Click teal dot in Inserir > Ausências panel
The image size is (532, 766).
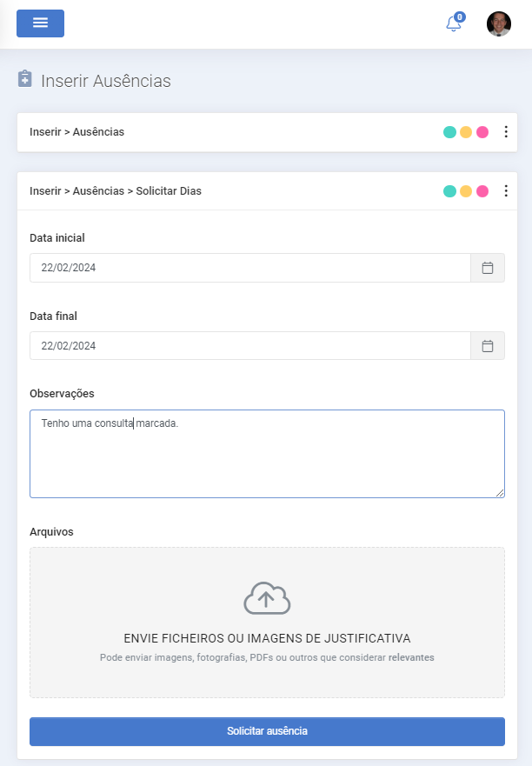click(x=450, y=132)
